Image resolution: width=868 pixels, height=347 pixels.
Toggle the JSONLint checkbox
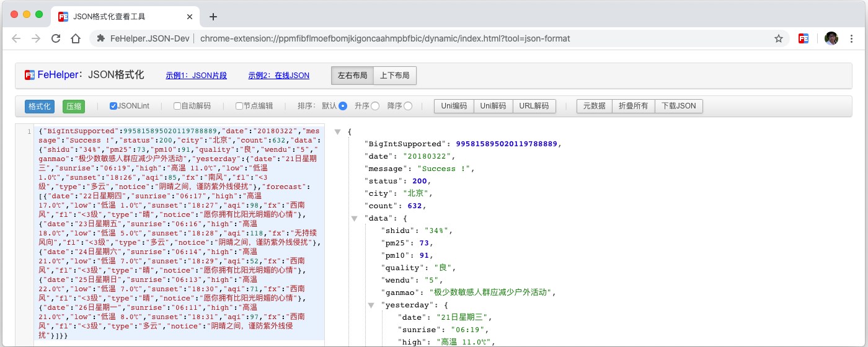[113, 106]
